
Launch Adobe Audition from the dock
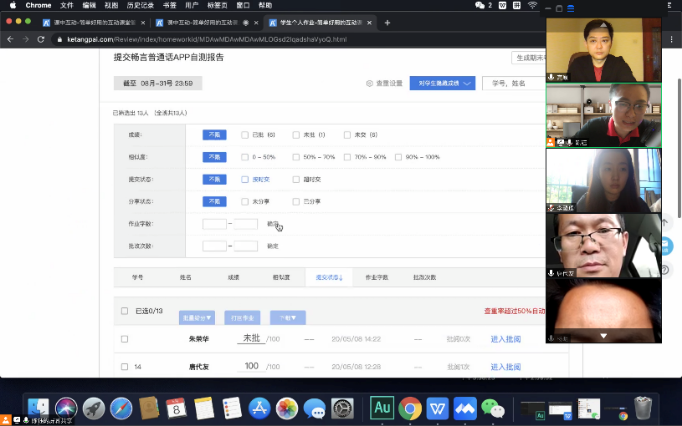[x=381, y=408]
